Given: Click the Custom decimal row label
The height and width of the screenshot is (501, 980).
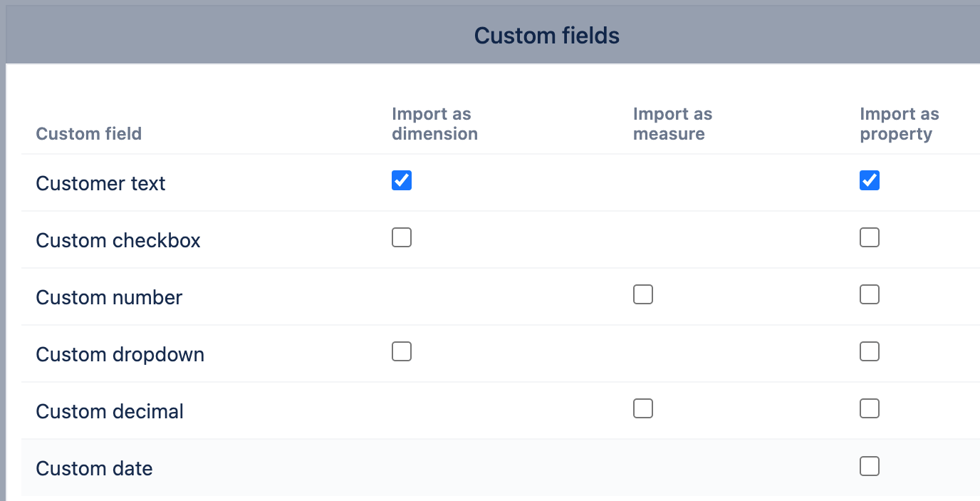Looking at the screenshot, I should click(110, 412).
